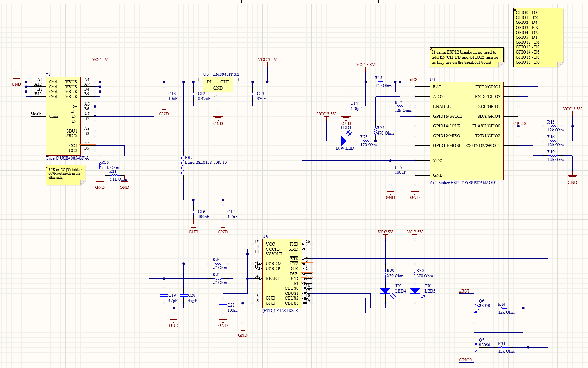Viewport: 588px width, 368px height.
Task: Select resistor R24 27 Ohm symbol
Action: [x=218, y=264]
